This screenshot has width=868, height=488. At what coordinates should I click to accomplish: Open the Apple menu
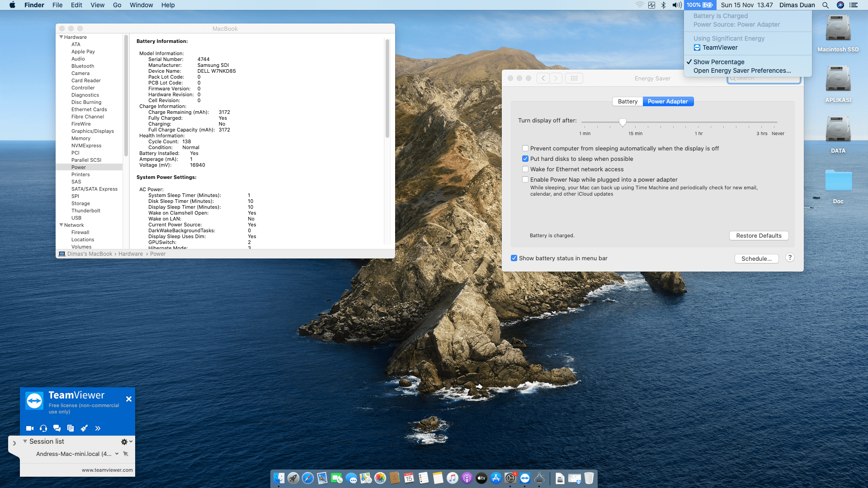pos(12,5)
